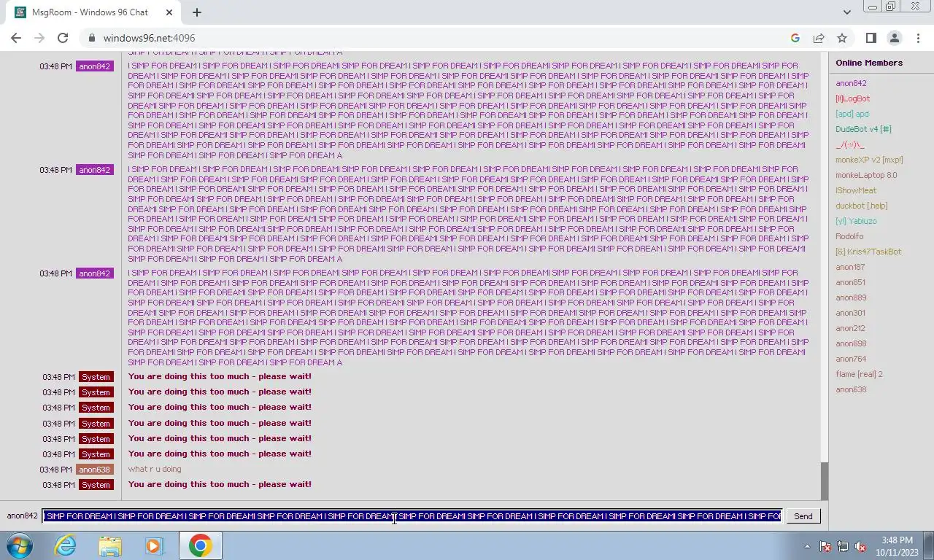This screenshot has width=934, height=560.
Task: Click the chat message input field
Action: (412, 516)
